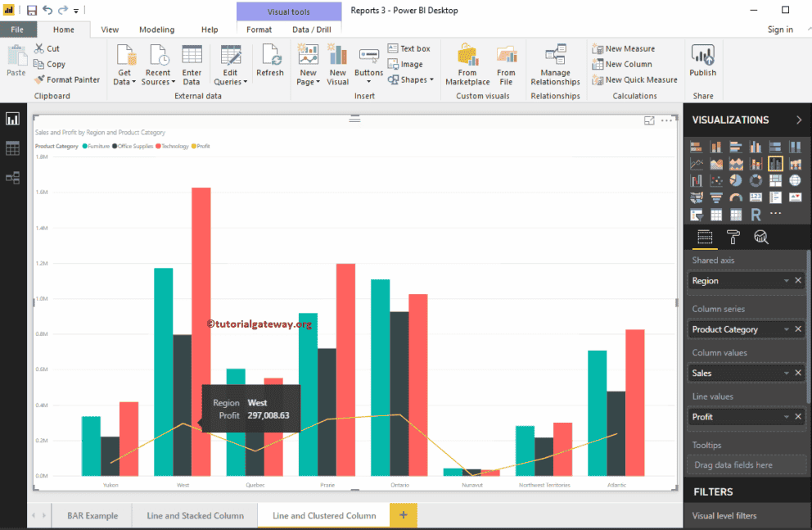Screen dimensions: 812x530
Task: Select the Clustered bar chart visualization
Action: point(736,147)
